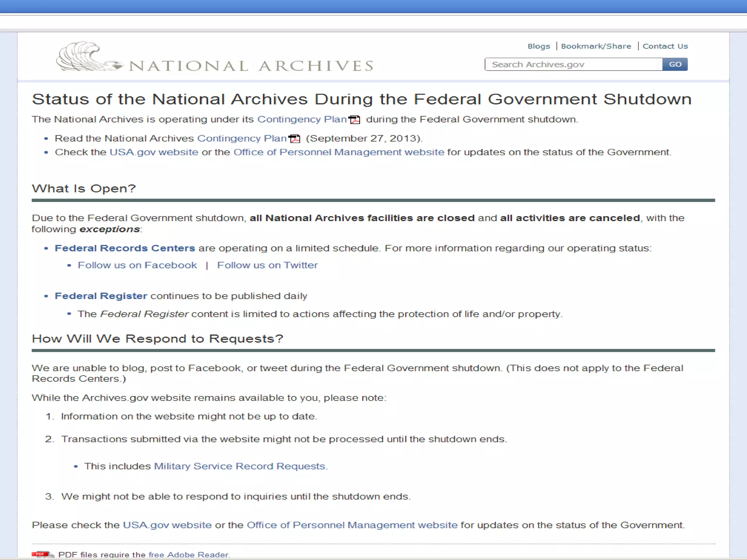Click the National Archives eagle logo

click(x=88, y=57)
